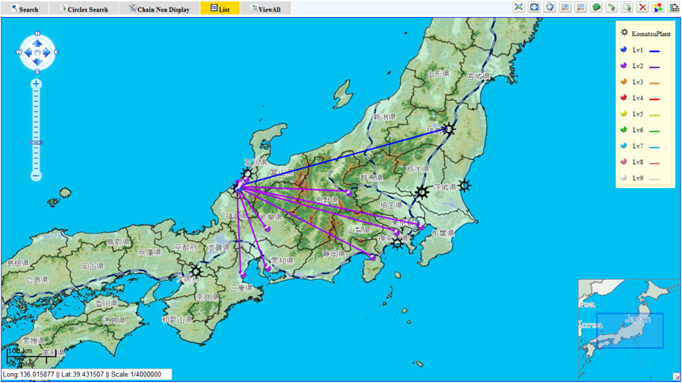Pan the map north with compass arrow
The image size is (682, 383).
[37, 43]
